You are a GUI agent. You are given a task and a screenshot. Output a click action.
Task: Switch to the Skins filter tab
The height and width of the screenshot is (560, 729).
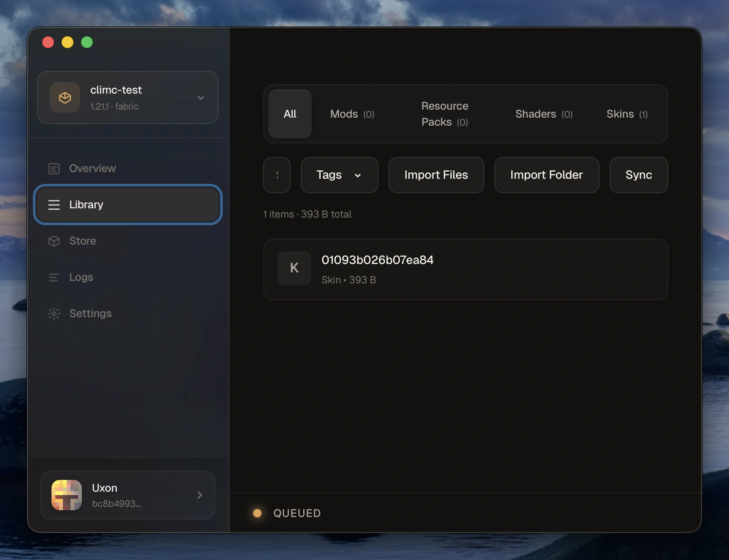pos(627,114)
